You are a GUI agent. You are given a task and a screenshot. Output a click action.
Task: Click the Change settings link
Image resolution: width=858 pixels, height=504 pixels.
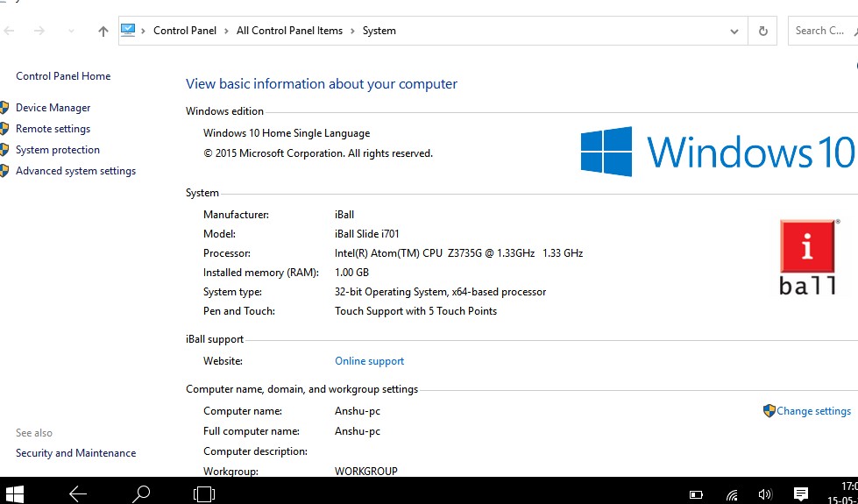813,411
